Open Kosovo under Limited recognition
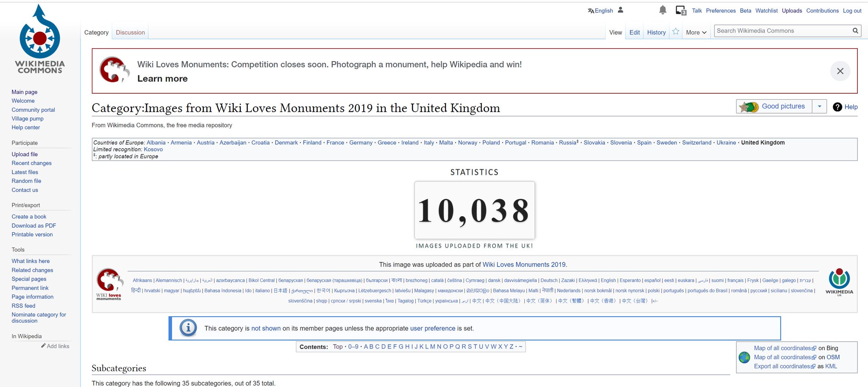 (x=153, y=149)
